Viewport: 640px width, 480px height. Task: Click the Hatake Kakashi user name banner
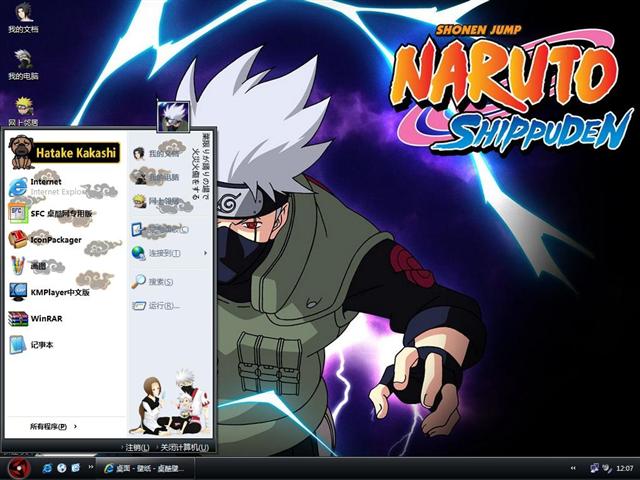click(76, 153)
